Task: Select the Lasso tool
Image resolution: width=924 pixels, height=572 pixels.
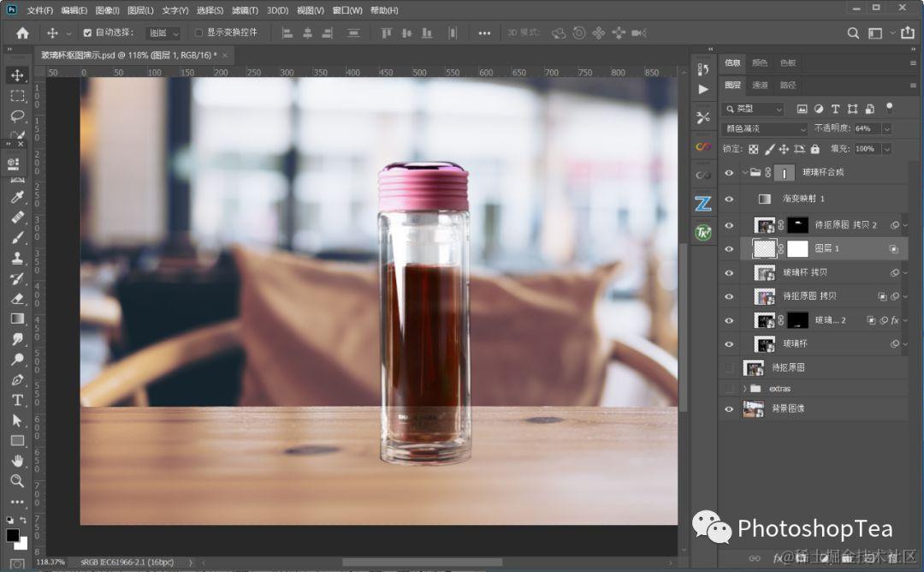Action: coord(17,116)
